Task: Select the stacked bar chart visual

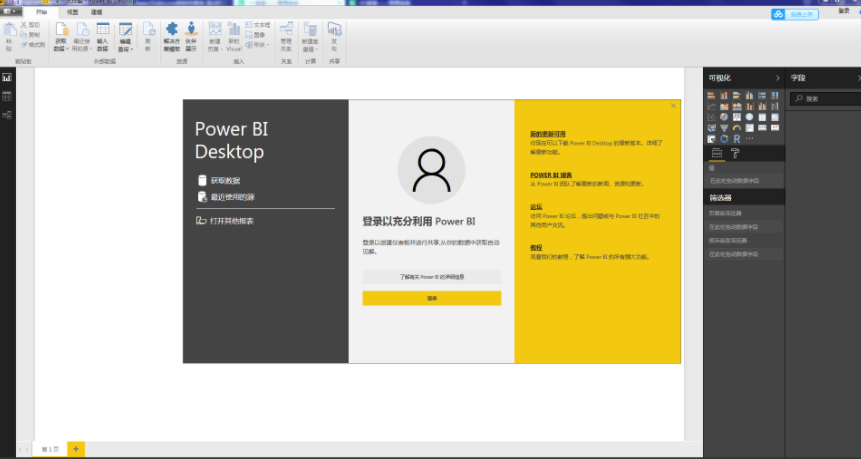Action: click(711, 95)
